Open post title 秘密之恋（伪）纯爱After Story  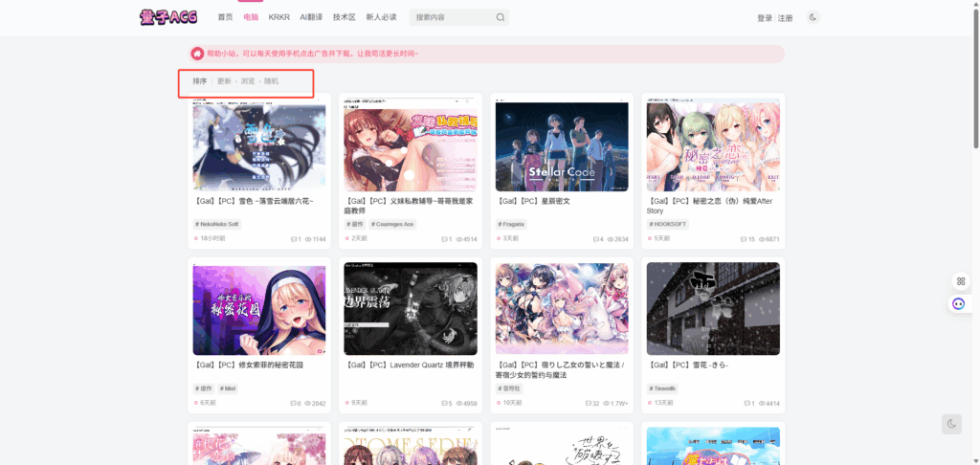click(709, 207)
